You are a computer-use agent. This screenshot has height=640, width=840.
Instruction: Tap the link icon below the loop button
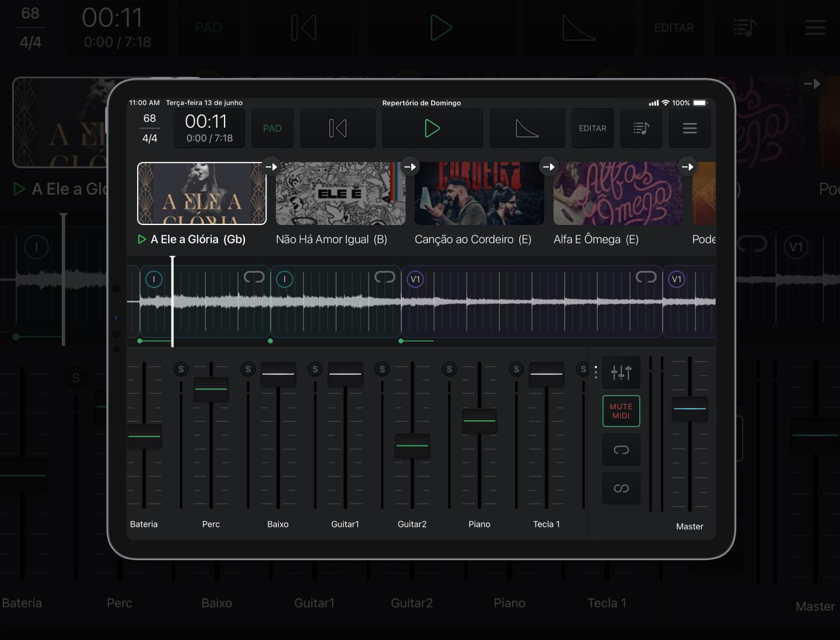[621, 488]
